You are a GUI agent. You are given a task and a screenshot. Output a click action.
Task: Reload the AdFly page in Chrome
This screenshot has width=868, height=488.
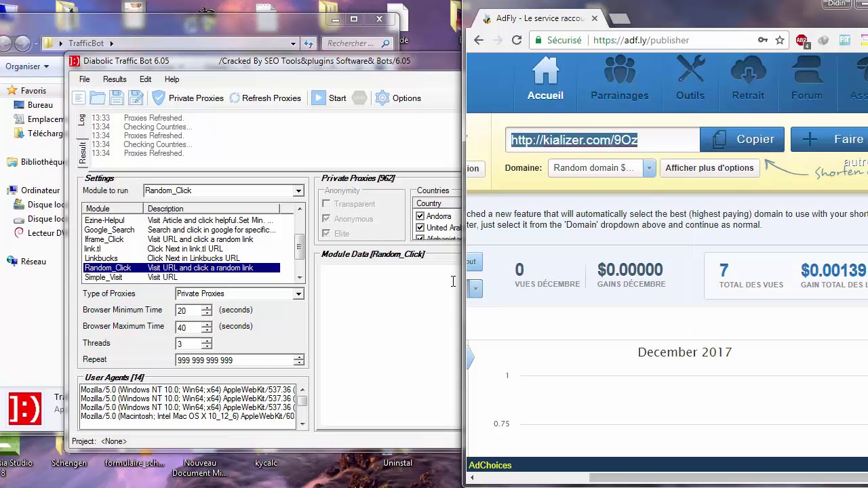[x=517, y=40]
